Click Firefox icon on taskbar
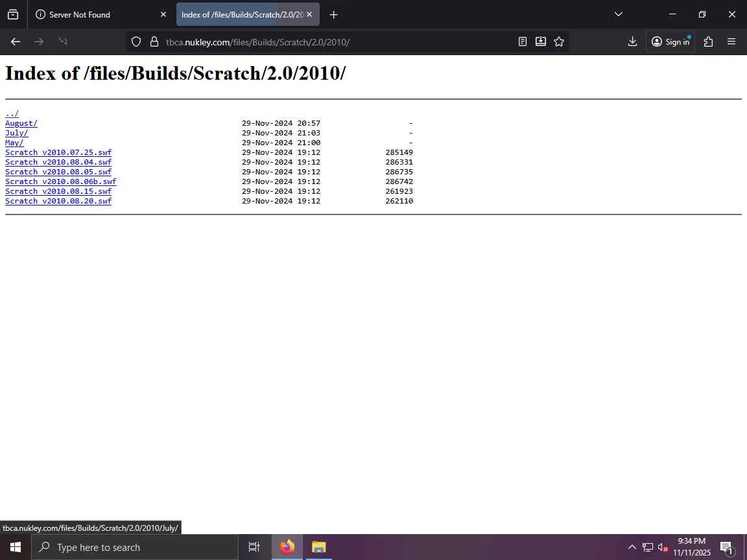 click(x=287, y=547)
